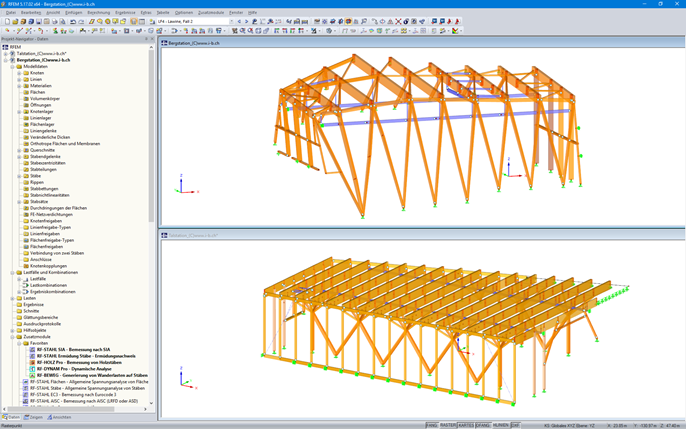Collapse the Zusatzmodule tree node
Image resolution: width=686 pixels, height=429 pixels.
13,337
